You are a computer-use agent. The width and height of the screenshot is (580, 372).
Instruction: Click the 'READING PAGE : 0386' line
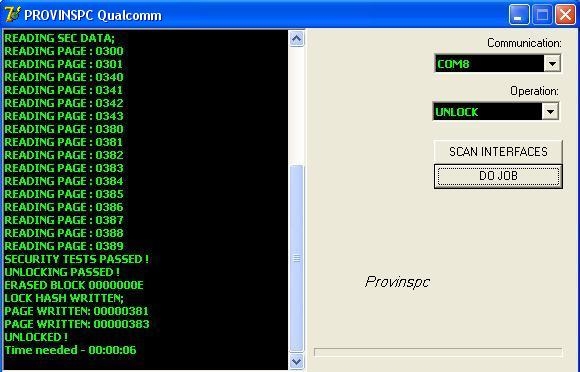click(x=64, y=207)
